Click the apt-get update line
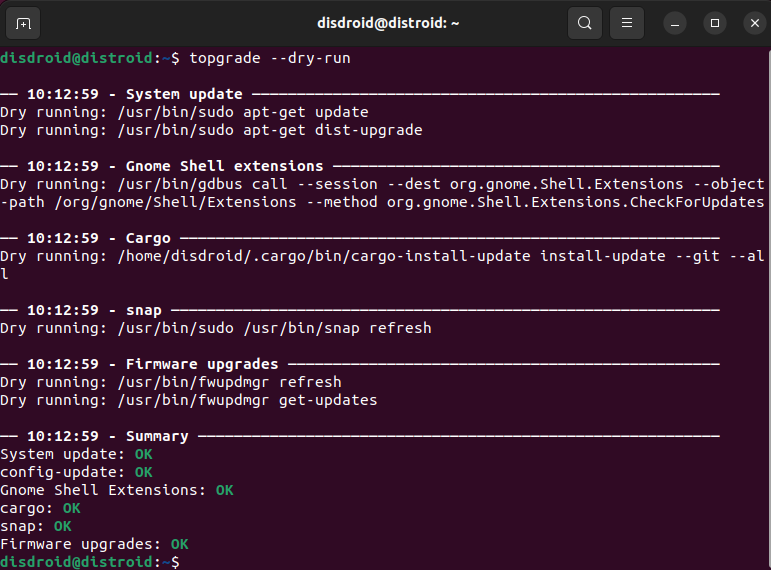 [184, 112]
